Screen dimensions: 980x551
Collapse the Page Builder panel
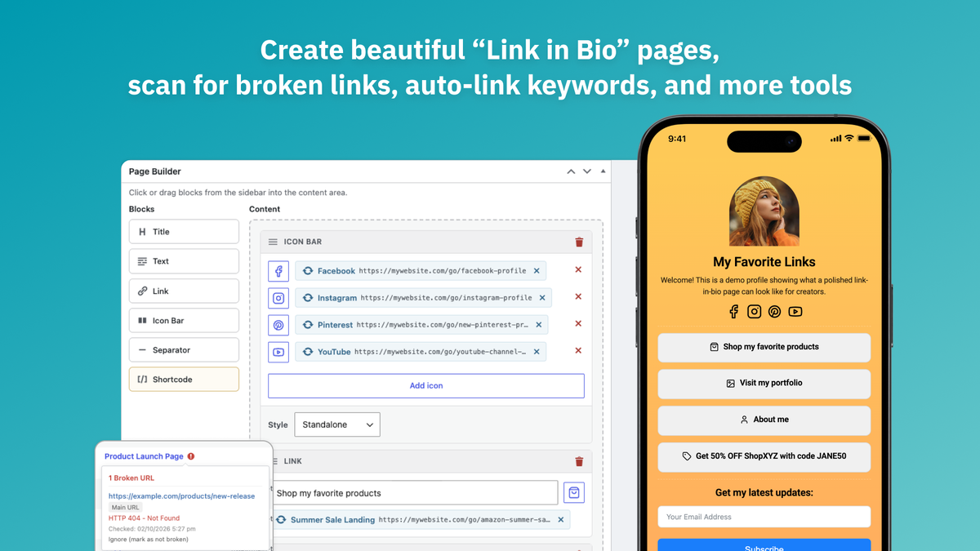[603, 171]
